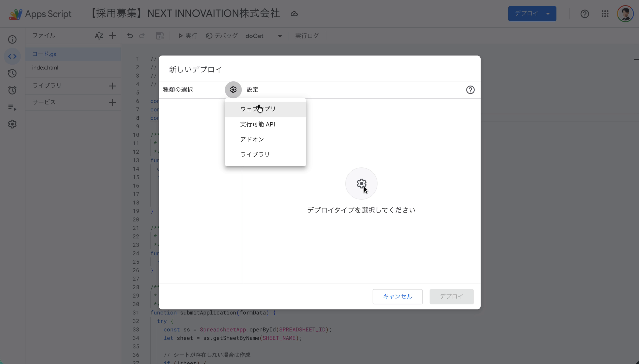
Task: Open the Executions list icon in sidebar
Action: [12, 107]
